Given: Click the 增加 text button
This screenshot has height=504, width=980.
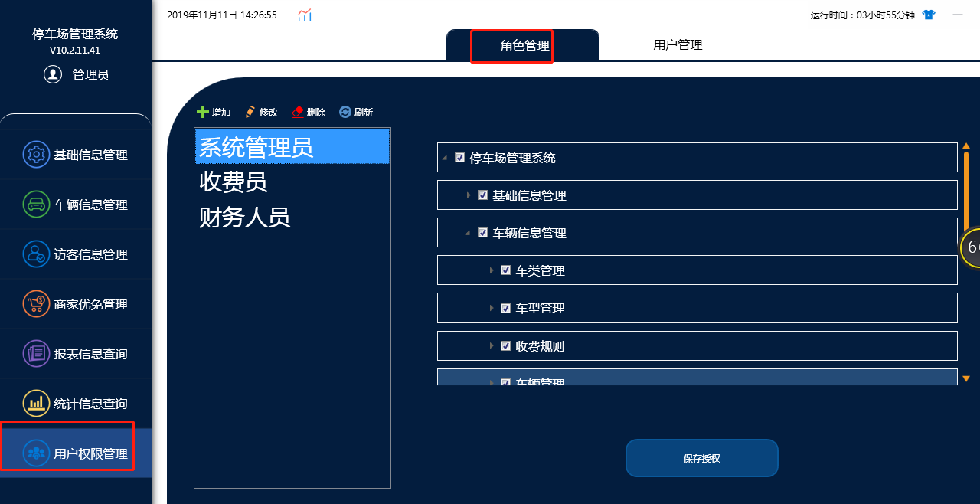Looking at the screenshot, I should [221, 113].
